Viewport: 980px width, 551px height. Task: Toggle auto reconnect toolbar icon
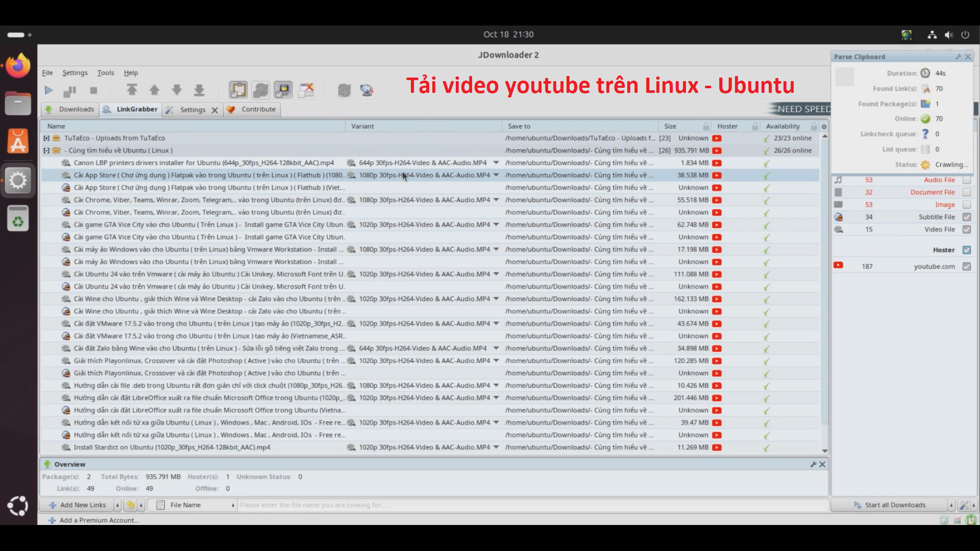coord(260,90)
